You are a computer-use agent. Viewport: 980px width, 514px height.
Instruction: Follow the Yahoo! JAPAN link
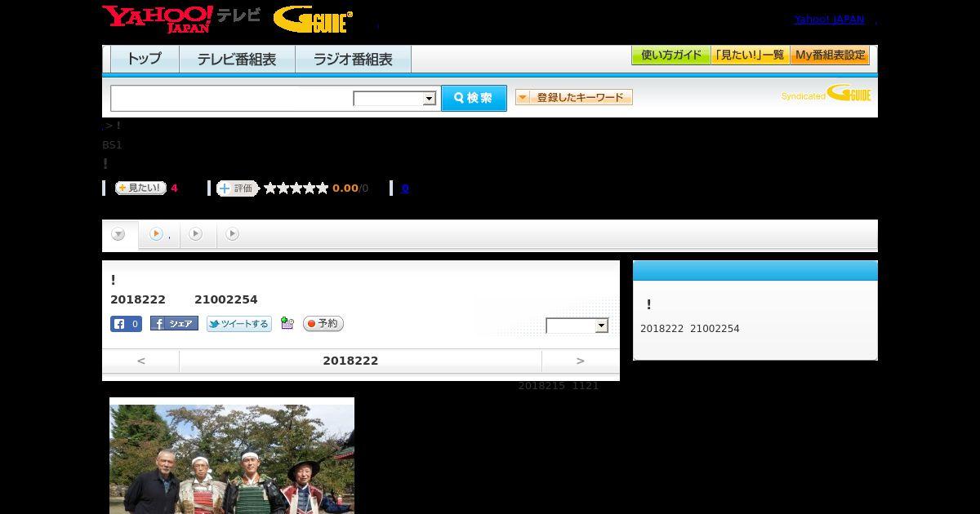coord(829,20)
